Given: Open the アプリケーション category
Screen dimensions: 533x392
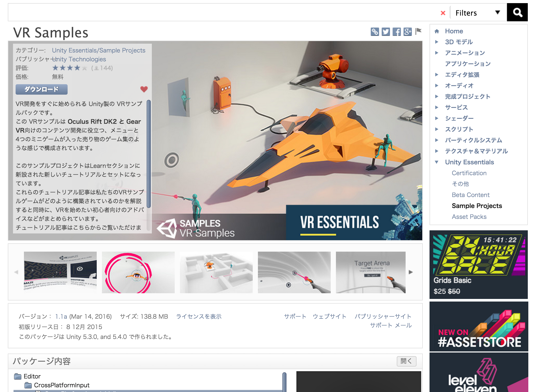Looking at the screenshot, I should point(468,64).
